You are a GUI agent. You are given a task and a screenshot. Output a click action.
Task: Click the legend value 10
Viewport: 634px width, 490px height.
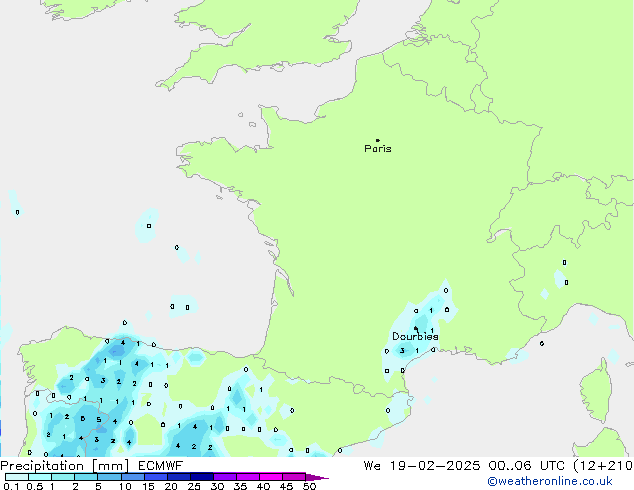[125, 486]
